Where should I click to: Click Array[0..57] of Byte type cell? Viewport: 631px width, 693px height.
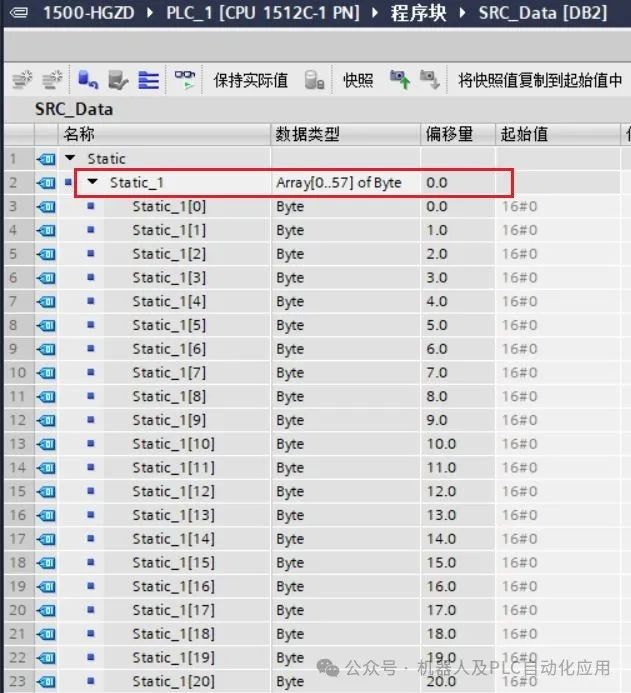point(346,183)
